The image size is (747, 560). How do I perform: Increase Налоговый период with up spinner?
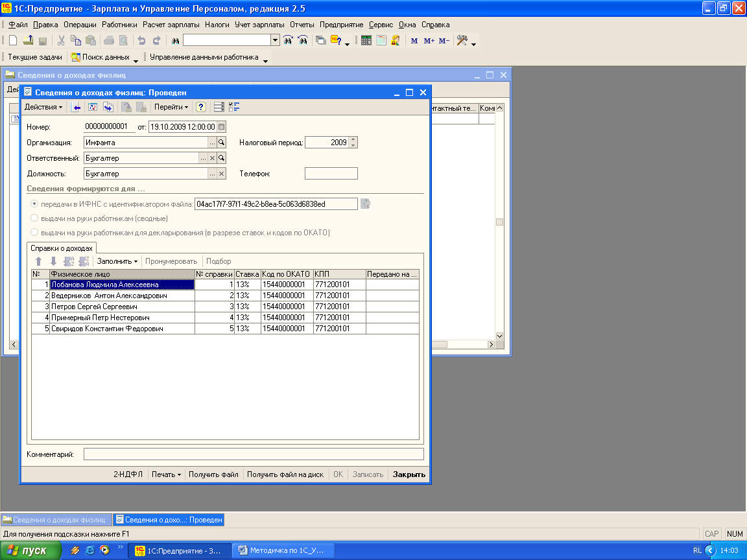click(x=353, y=139)
